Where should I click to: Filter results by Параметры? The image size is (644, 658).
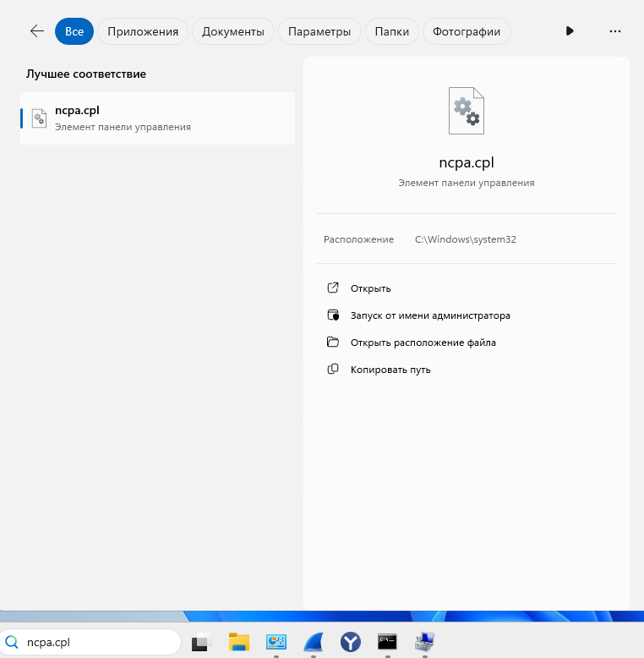319,31
